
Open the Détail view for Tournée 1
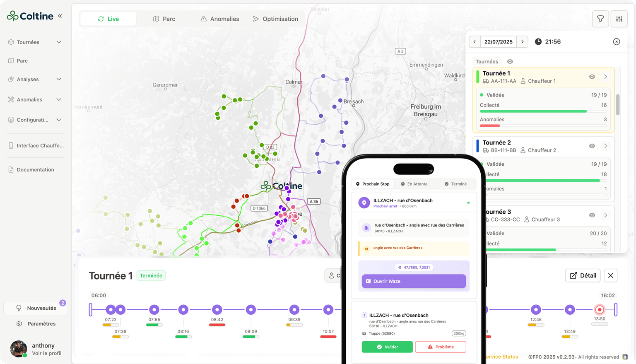coord(582,275)
